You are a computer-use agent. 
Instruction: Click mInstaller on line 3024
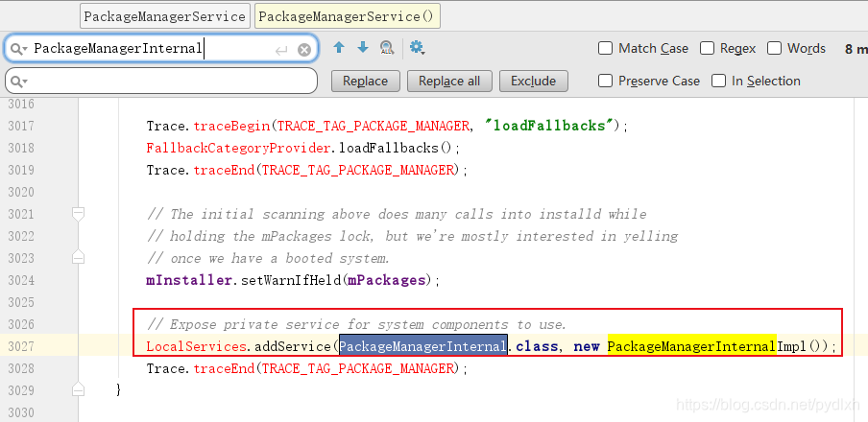click(x=189, y=280)
